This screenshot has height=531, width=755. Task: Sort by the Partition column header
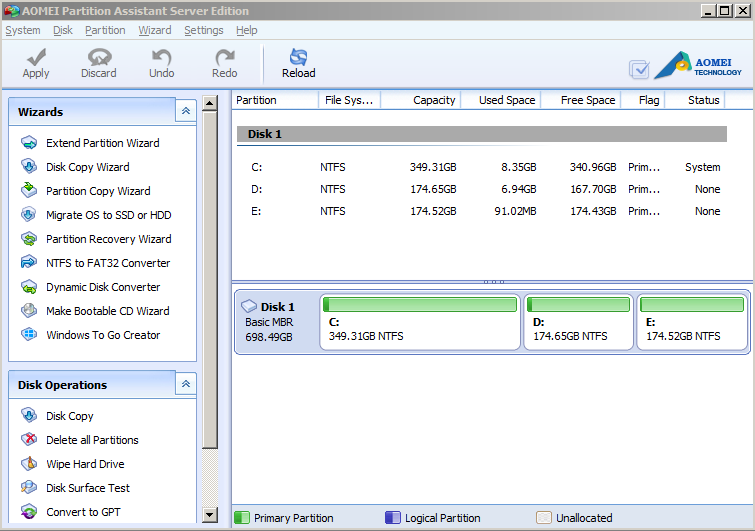point(275,100)
